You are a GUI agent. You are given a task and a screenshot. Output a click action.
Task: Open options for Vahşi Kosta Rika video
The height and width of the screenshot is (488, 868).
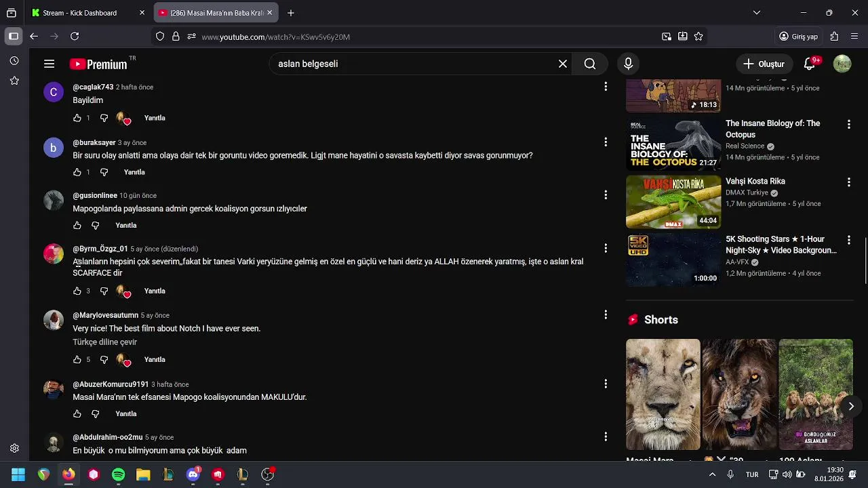848,182
